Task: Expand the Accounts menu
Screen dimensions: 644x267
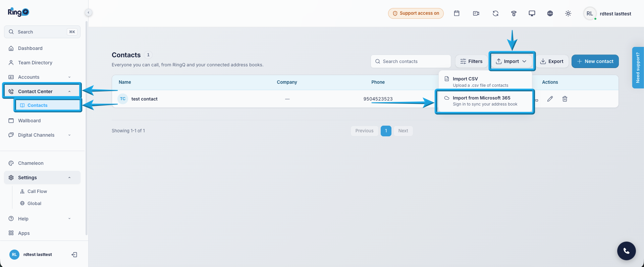Action: coord(42,77)
